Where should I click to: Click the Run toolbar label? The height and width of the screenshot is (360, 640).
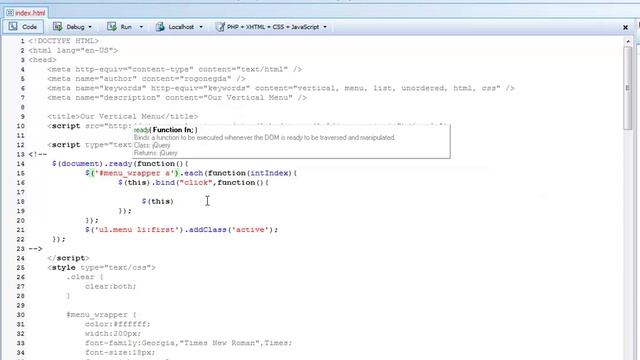(x=126, y=27)
